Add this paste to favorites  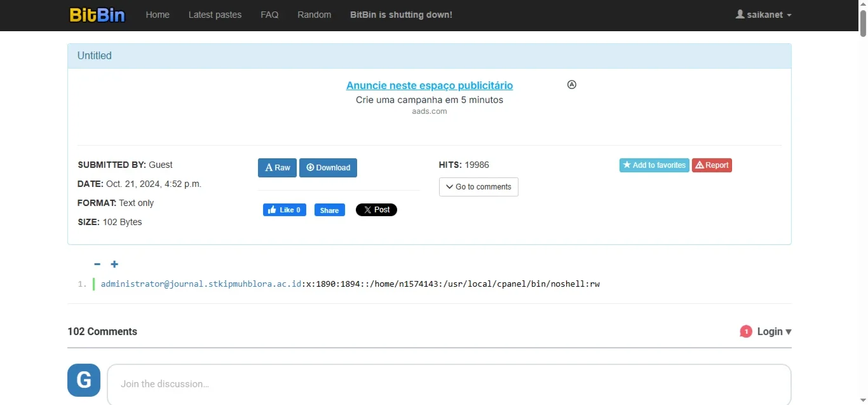point(654,165)
